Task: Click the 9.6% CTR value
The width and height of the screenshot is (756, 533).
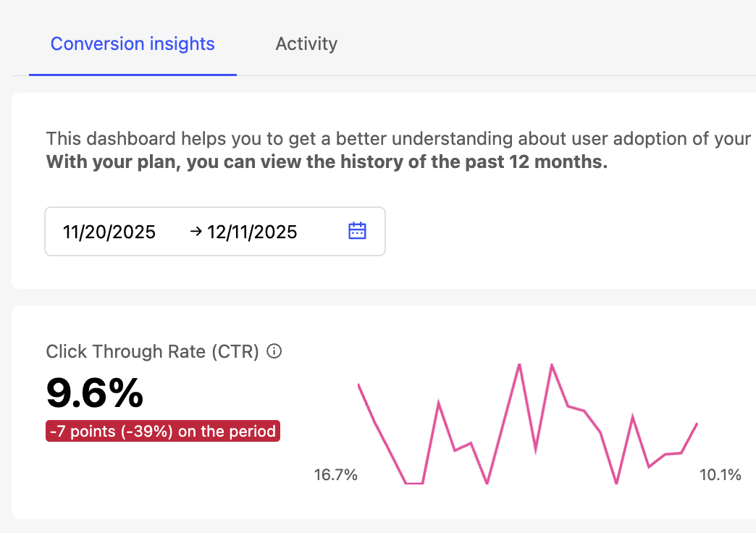Action: pyautogui.click(x=95, y=393)
